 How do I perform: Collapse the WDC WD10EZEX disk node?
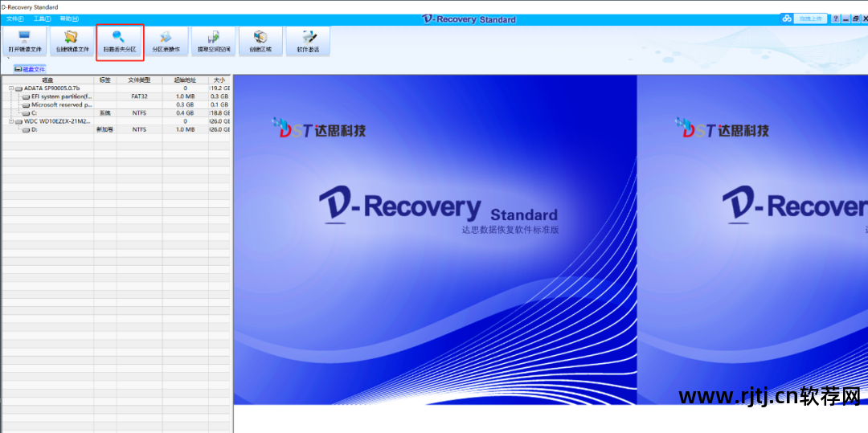click(x=11, y=121)
